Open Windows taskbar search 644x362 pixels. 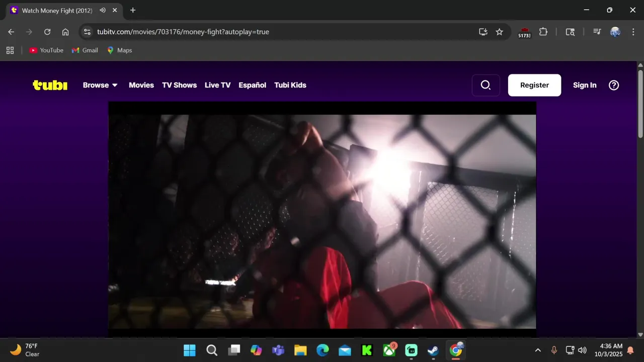point(212,350)
